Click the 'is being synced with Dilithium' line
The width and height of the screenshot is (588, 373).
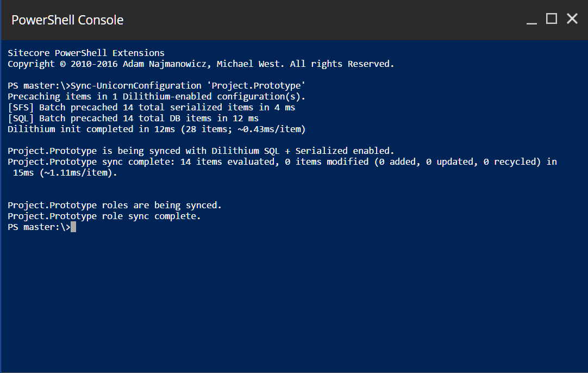coord(201,151)
